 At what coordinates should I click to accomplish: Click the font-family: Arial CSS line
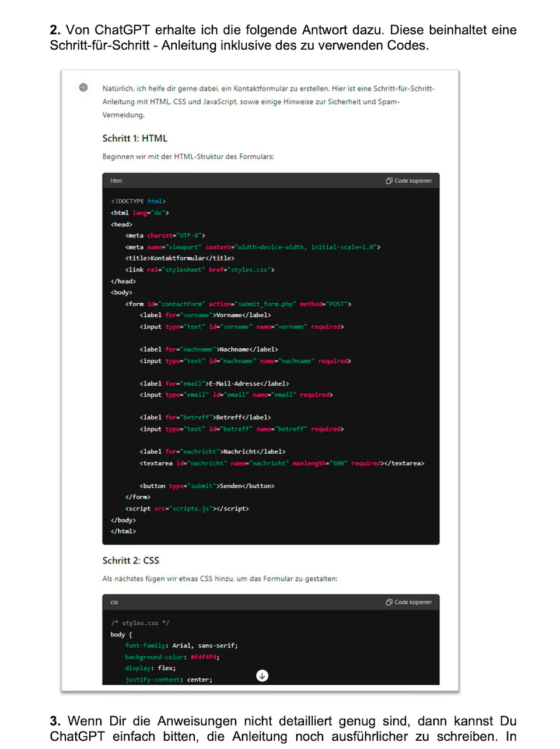click(181, 646)
